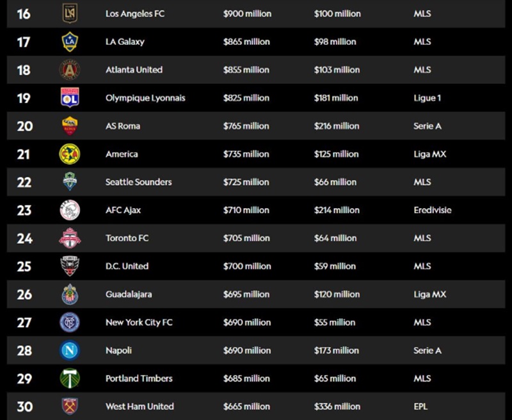Select the LA Galaxy shield logo
The height and width of the screenshot is (420, 512).
(70, 42)
